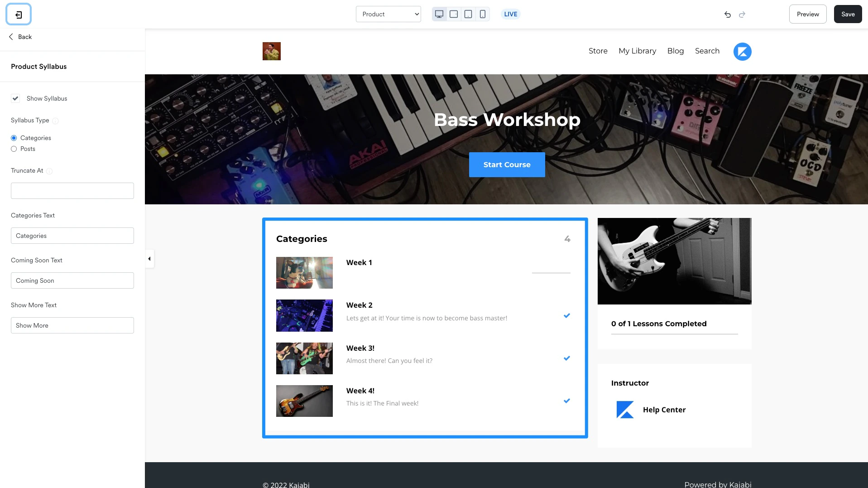Click the Week 4 bass guitar thumbnail

click(304, 401)
